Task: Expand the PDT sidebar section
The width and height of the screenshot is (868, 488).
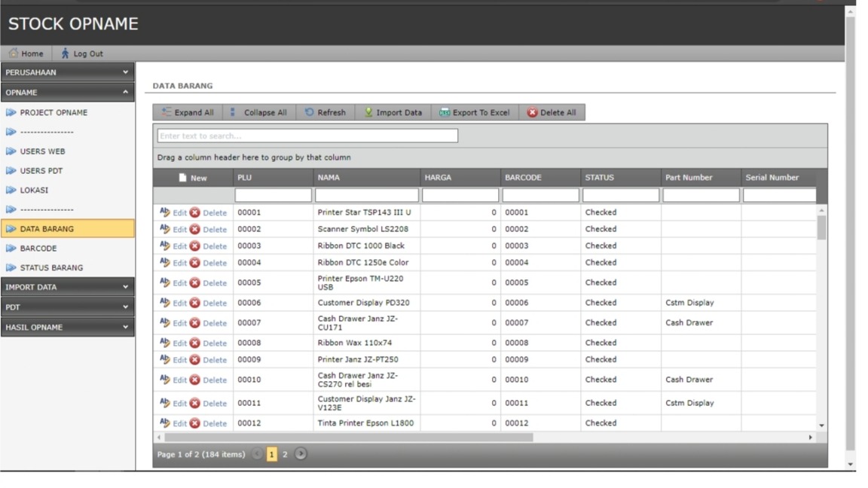Action: click(x=67, y=307)
